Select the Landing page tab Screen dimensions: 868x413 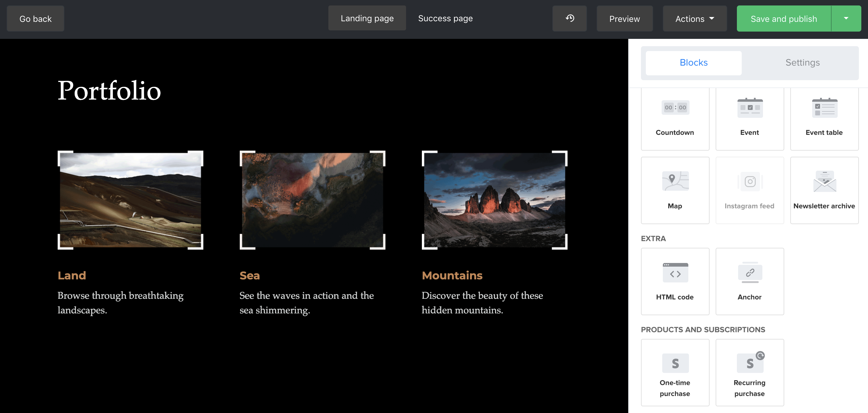tap(367, 19)
